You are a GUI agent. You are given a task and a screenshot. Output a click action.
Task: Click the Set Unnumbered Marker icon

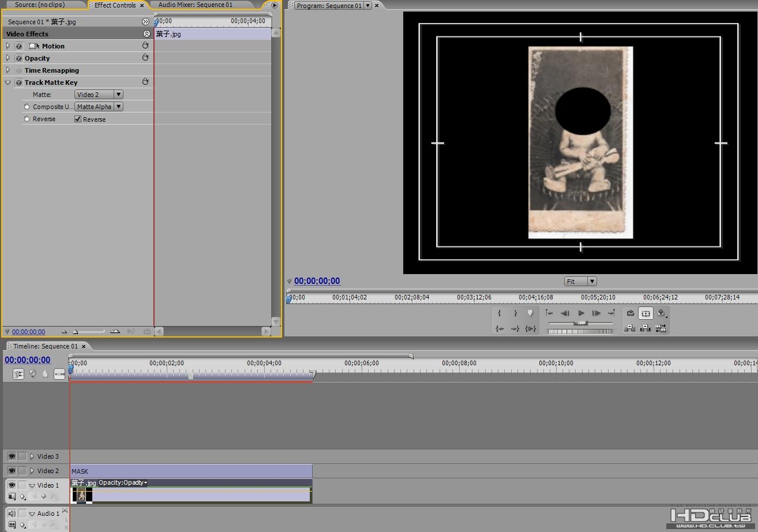(x=530, y=313)
